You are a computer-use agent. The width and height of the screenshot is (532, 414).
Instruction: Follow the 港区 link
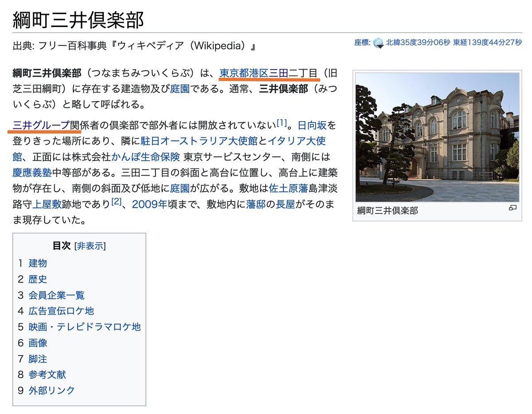(x=258, y=73)
